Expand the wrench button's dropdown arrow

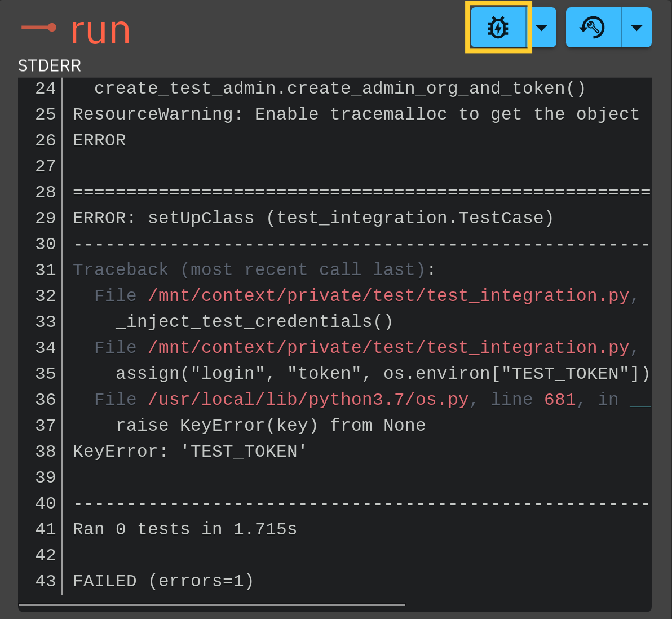636,27
